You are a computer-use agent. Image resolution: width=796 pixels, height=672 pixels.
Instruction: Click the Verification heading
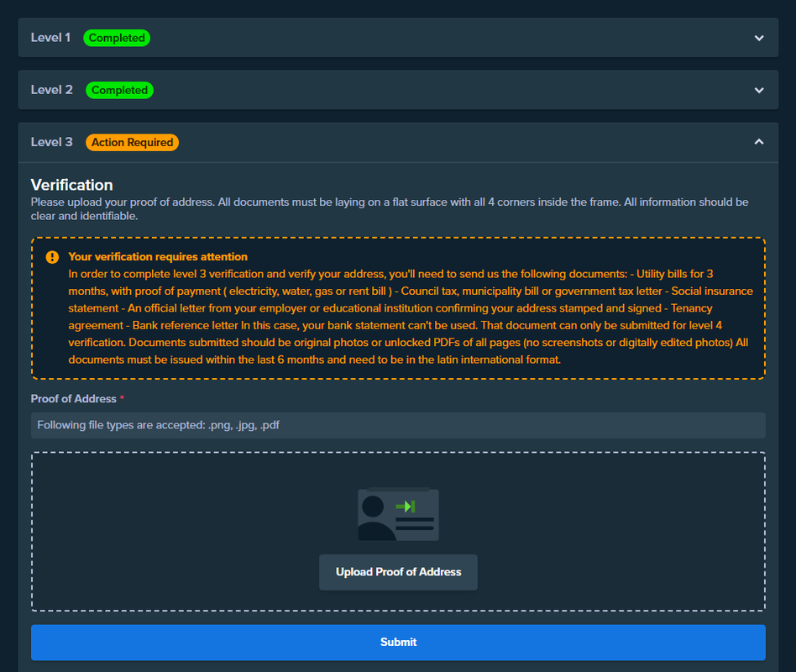click(71, 185)
